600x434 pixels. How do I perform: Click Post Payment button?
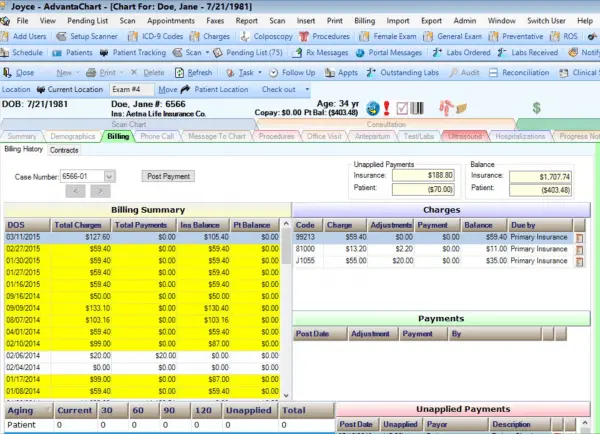[168, 176]
